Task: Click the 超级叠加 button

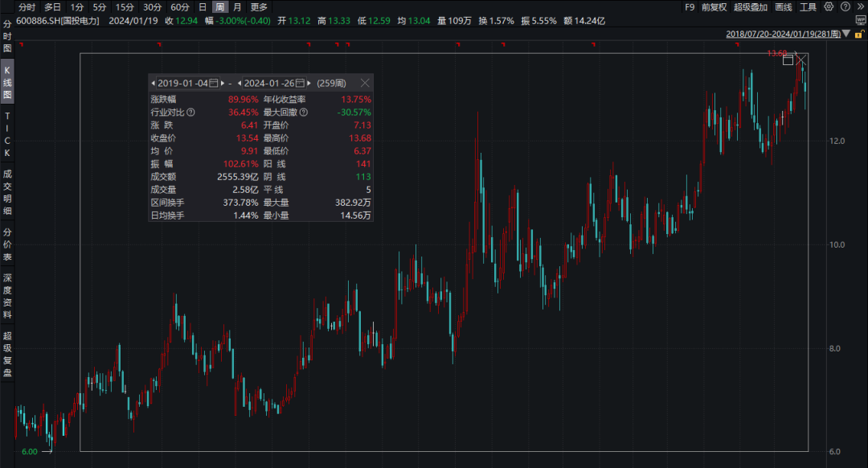Action: point(751,7)
